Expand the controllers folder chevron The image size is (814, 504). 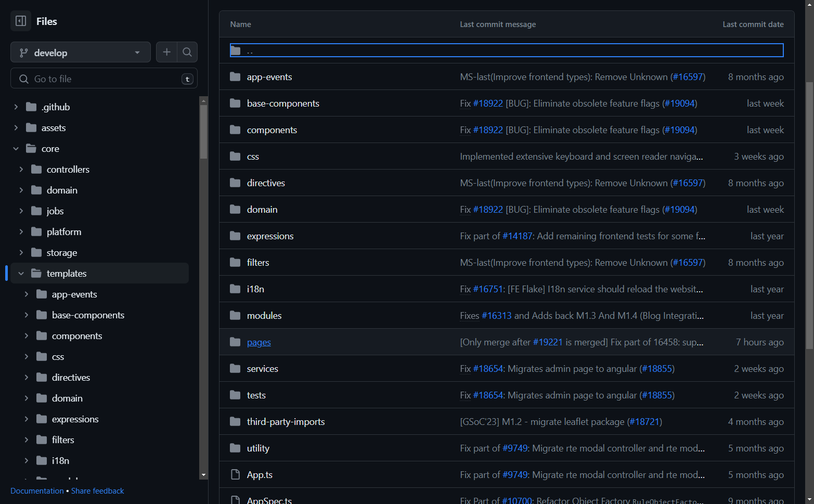21,169
